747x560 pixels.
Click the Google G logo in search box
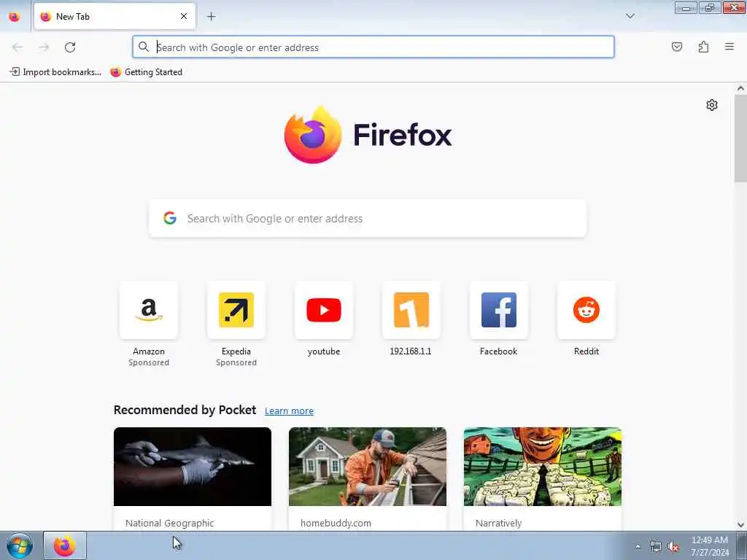[170, 218]
